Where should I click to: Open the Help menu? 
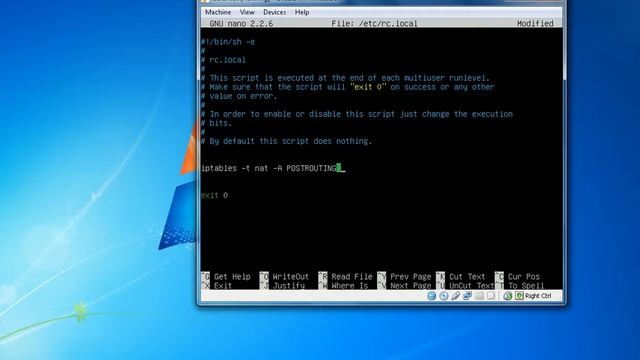click(302, 12)
